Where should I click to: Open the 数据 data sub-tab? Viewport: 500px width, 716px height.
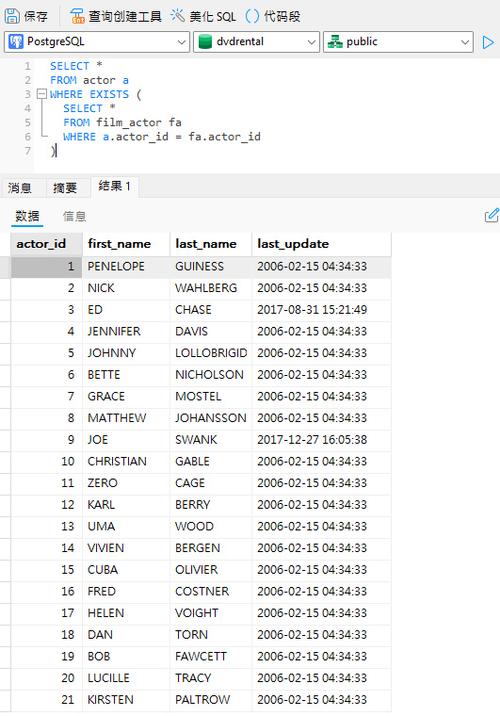click(27, 216)
